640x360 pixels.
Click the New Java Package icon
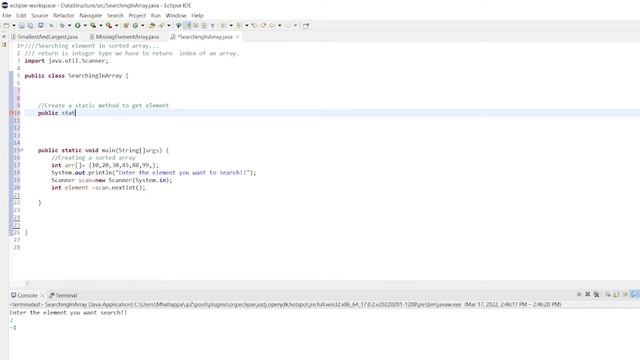[x=126, y=25]
